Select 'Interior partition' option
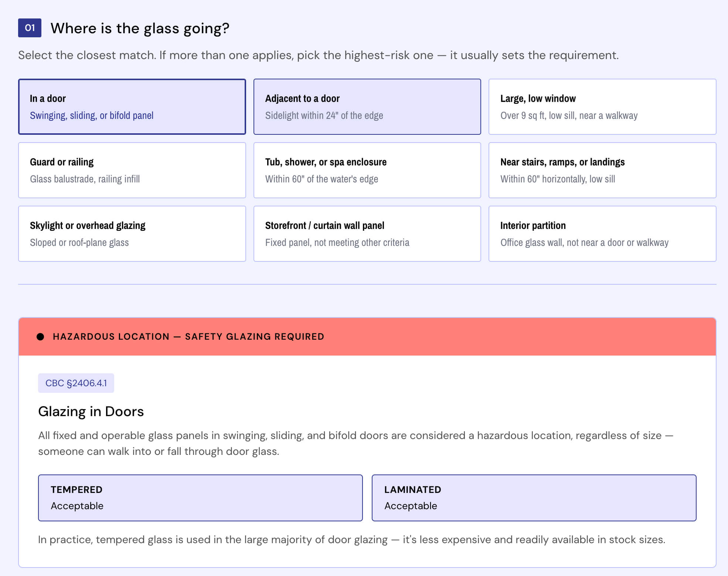The width and height of the screenshot is (728, 576). (602, 234)
